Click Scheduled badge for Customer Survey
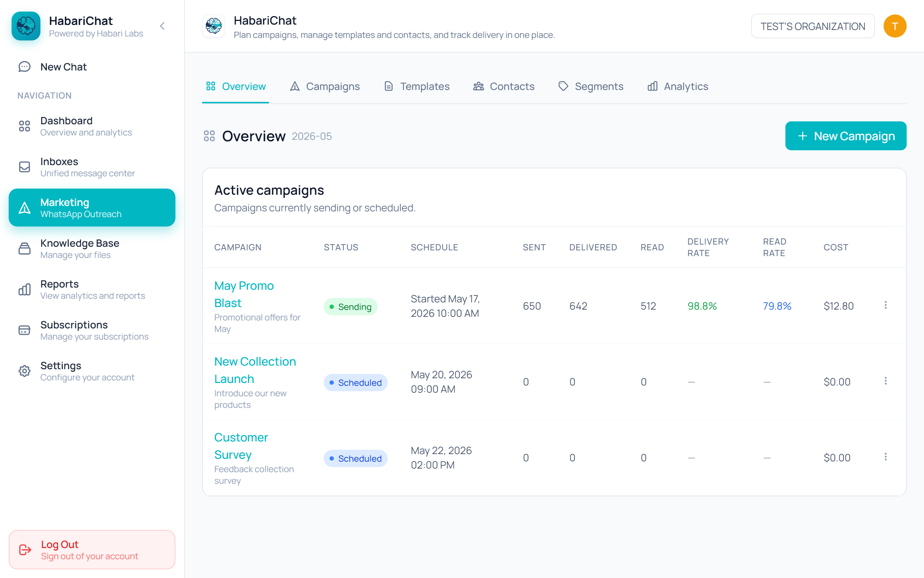The height and width of the screenshot is (578, 924). tap(356, 458)
